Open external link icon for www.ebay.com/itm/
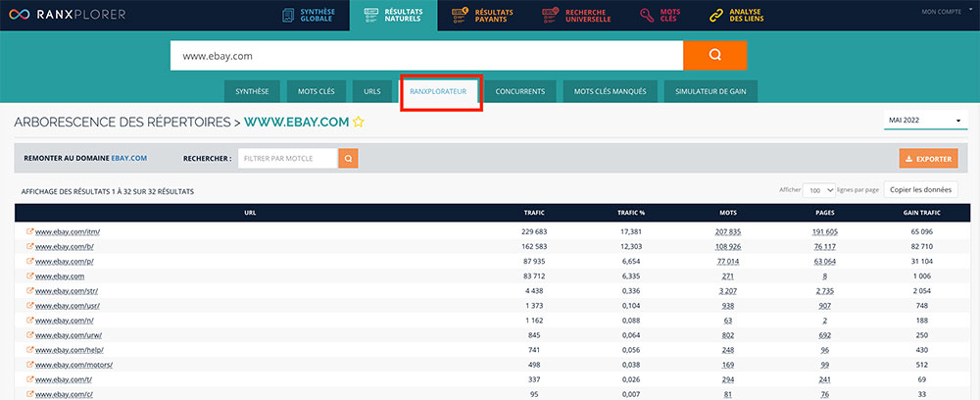Image resolution: width=980 pixels, height=400 pixels. click(29, 231)
